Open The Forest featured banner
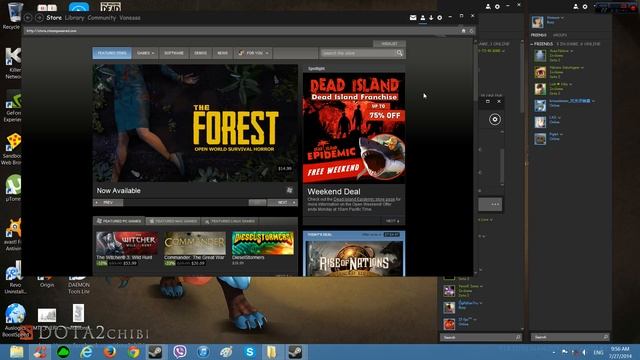The image size is (640, 360). [195, 123]
